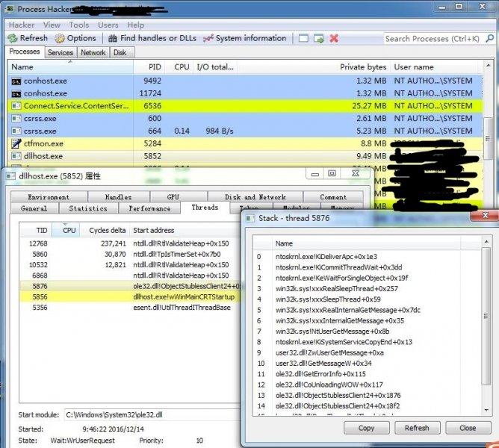The width and height of the screenshot is (499, 448).
Task: Click the dllhost.exe properties window icon
Action: click(x=10, y=176)
